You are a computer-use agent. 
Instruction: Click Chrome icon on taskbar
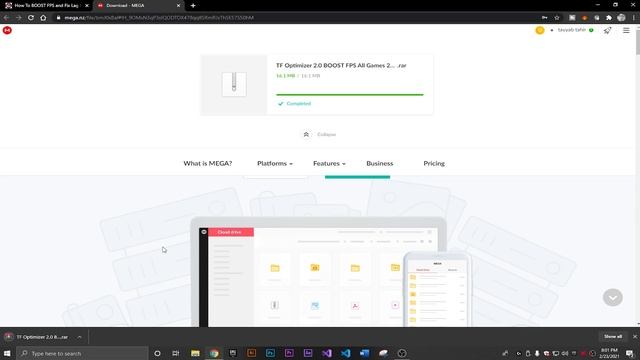[214, 353]
